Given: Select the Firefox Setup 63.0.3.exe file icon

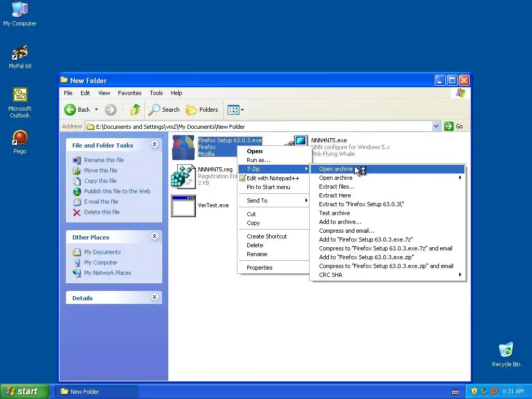Looking at the screenshot, I should (183, 147).
